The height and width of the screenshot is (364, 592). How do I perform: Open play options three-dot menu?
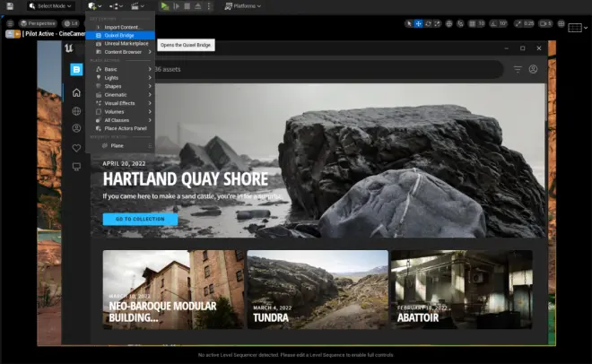click(209, 6)
